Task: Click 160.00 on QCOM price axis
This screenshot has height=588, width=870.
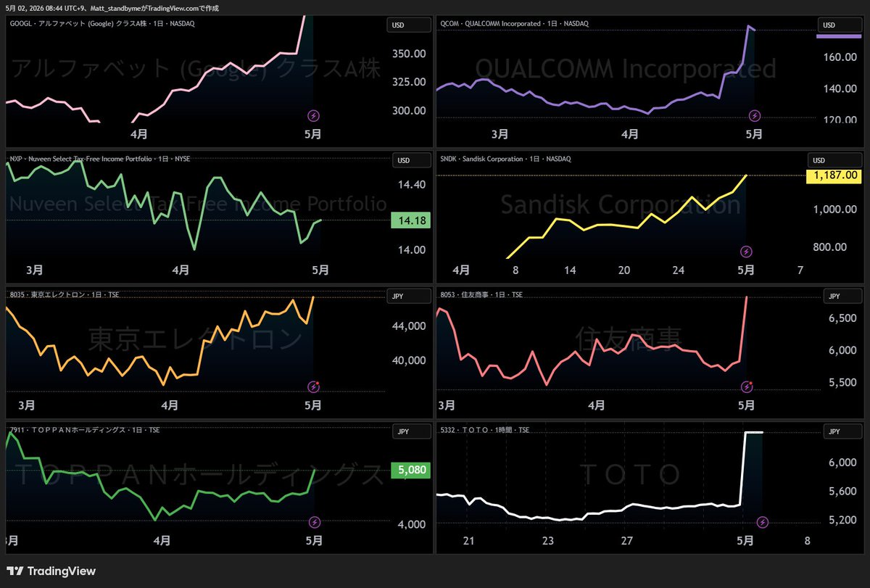Action: (841, 57)
